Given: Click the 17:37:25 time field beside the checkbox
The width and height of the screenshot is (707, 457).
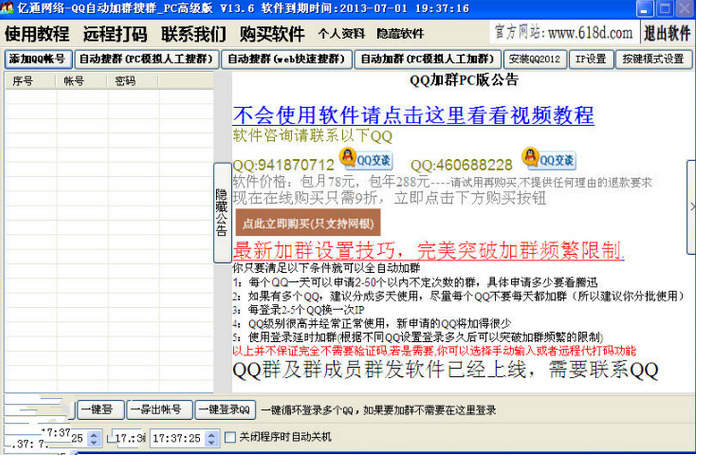Looking at the screenshot, I should tap(178, 438).
